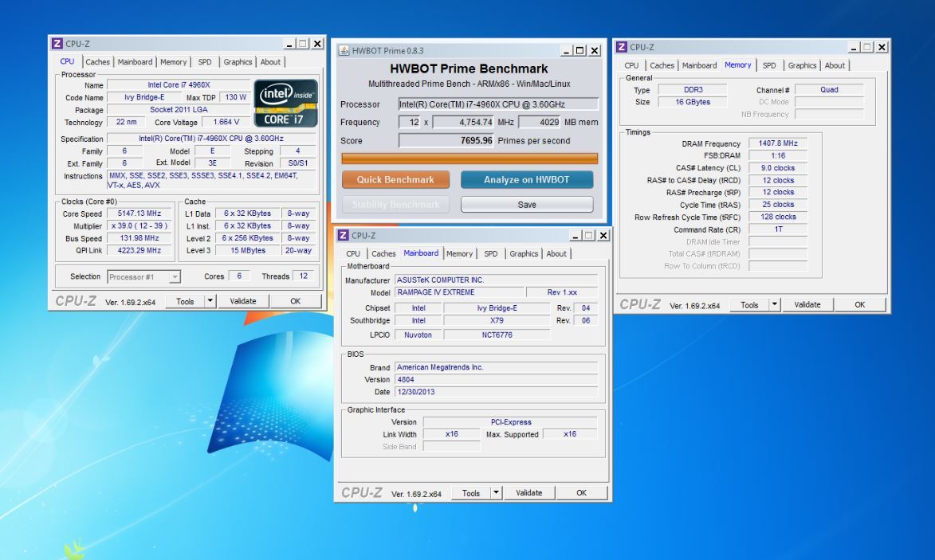This screenshot has width=935, height=560.
Task: Click the DRAM Frequency value 1407.8 MHz
Action: (x=778, y=143)
